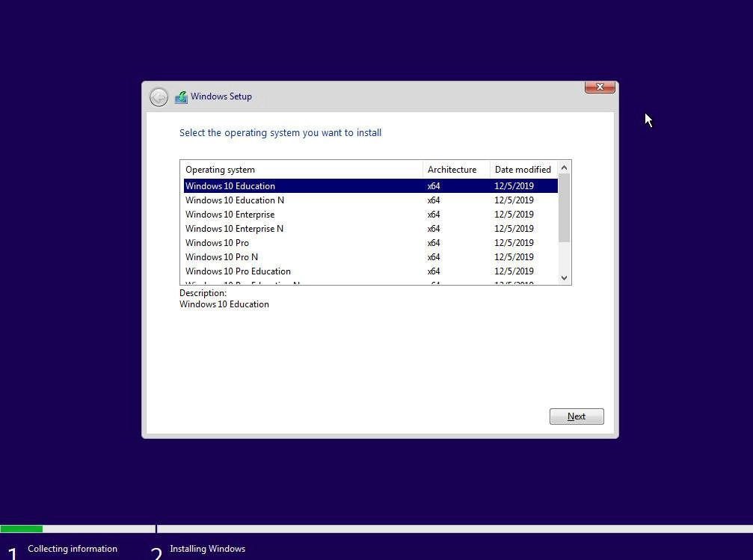Screen dimensions: 753x560
Task: Click 12/5/2019 date for Windows 10 Enterprise
Action: pyautogui.click(x=514, y=214)
